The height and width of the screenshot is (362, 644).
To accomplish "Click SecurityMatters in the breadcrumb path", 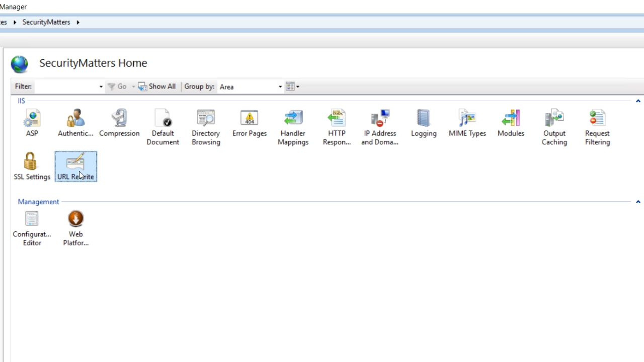I will (46, 22).
